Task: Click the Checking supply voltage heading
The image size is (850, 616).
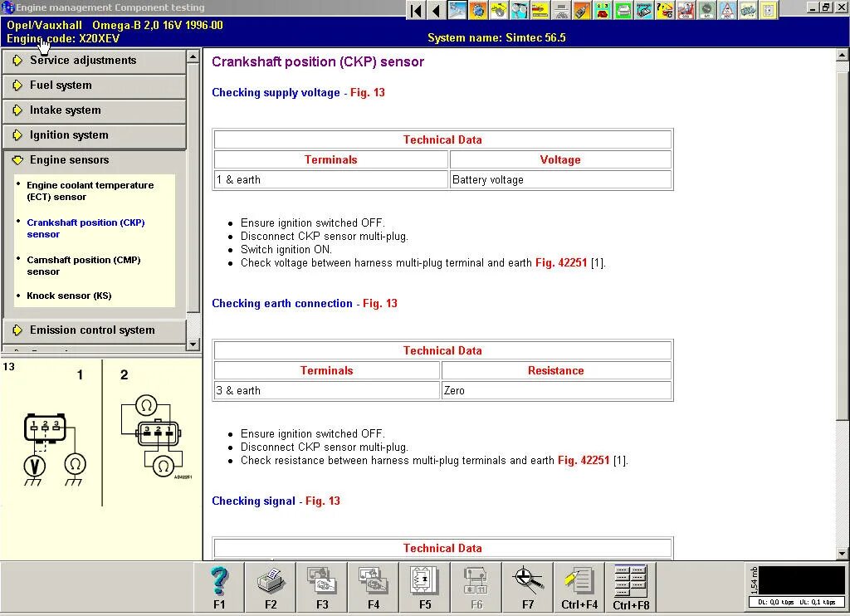Action: (x=276, y=93)
